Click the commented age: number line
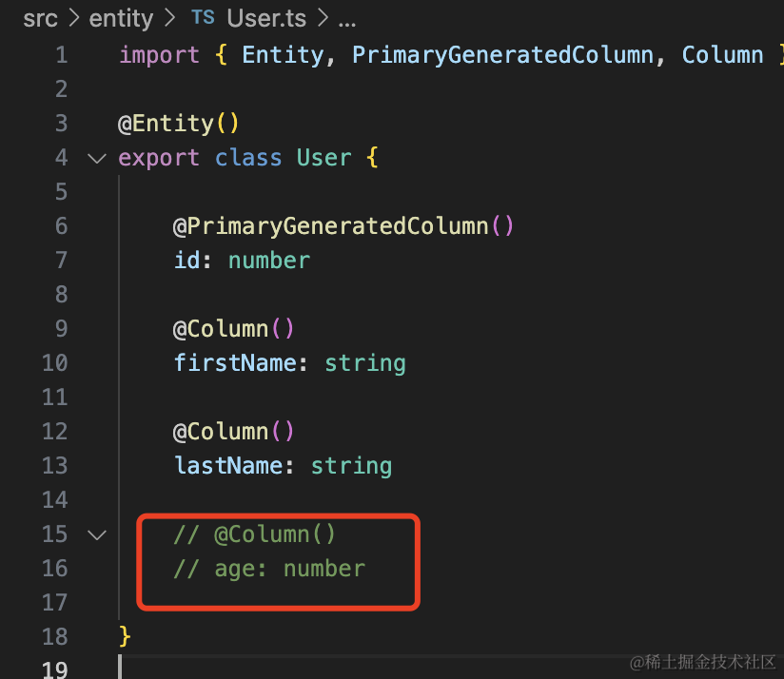This screenshot has width=784, height=679. tap(269, 569)
